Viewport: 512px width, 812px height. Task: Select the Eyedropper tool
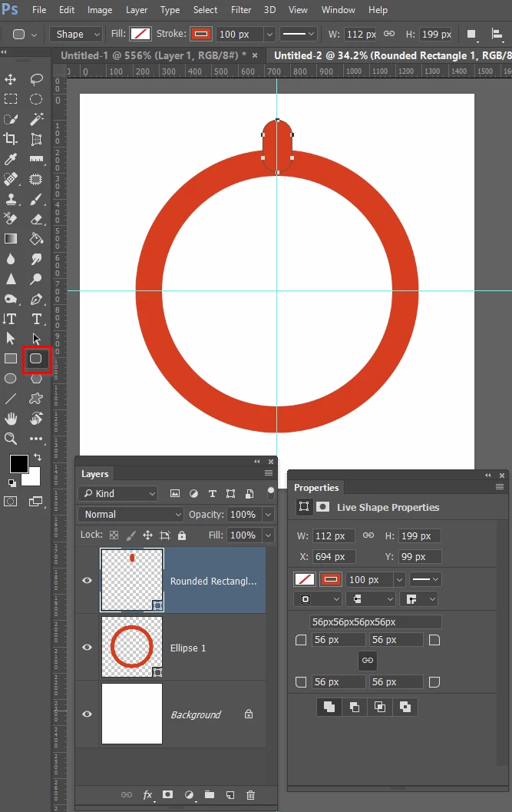point(10,159)
